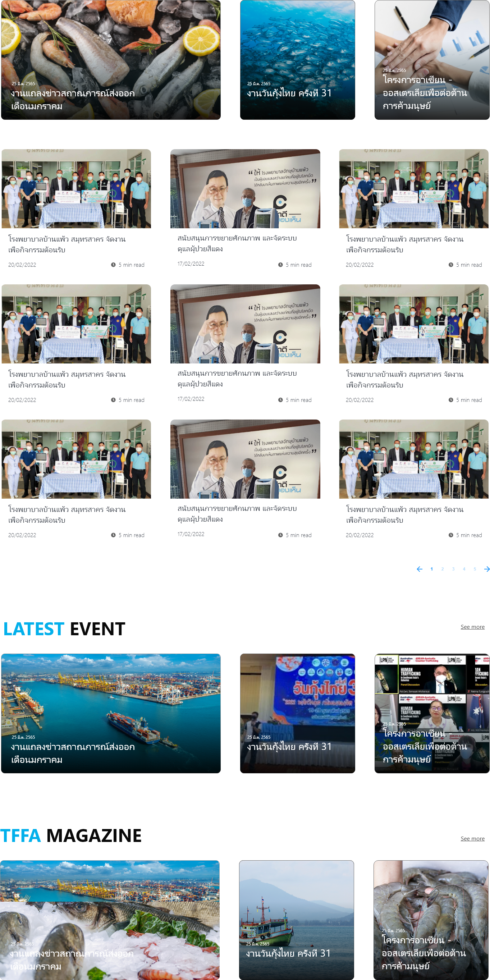Jump to page 5 in the pagination
The image size is (490, 980).
(475, 569)
